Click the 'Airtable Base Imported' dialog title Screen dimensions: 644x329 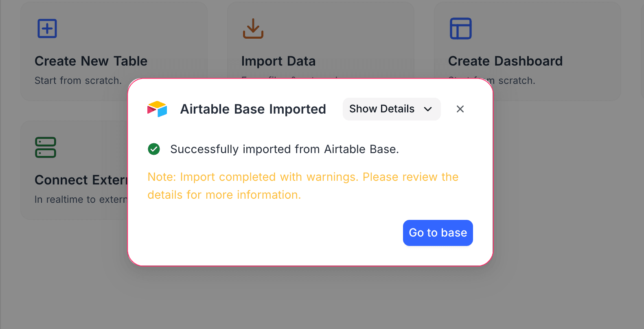(x=253, y=109)
